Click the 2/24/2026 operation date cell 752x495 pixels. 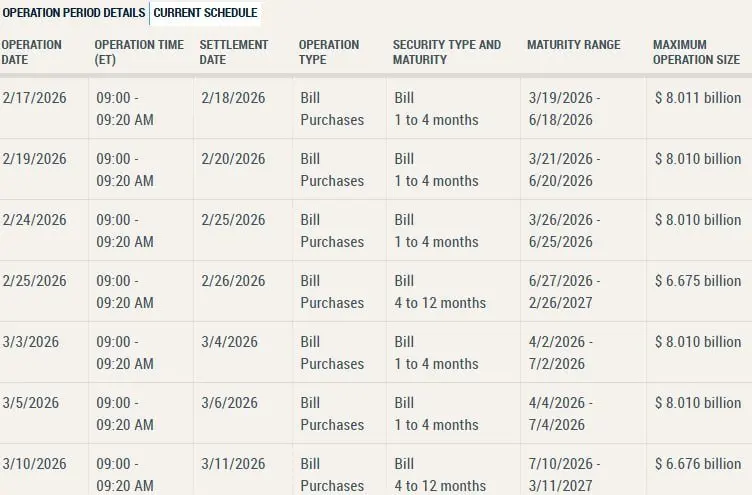tap(34, 220)
